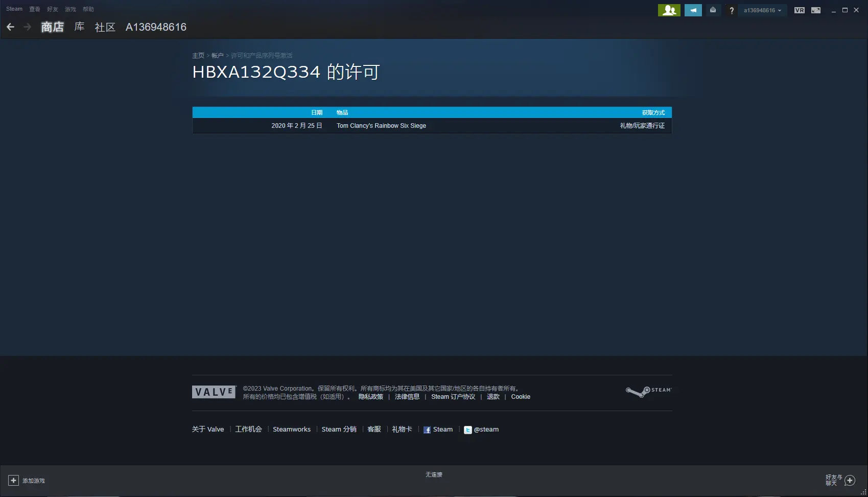The width and height of the screenshot is (868, 497).
Task: Open 客服 link
Action: pyautogui.click(x=374, y=430)
